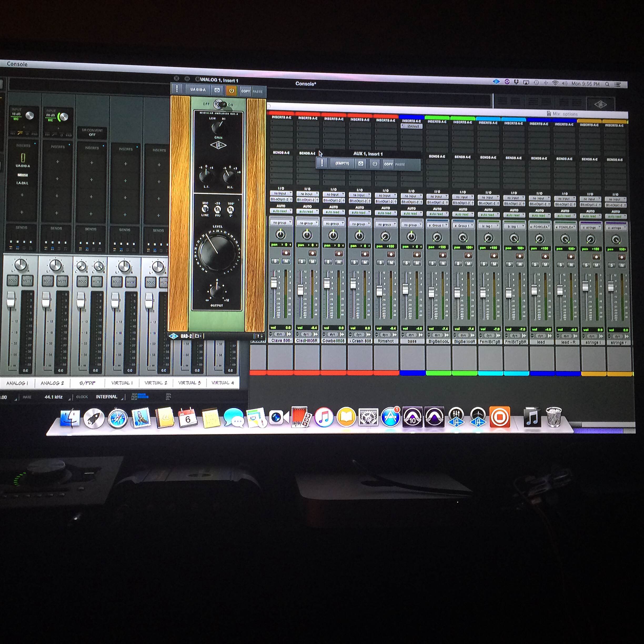Click the 610-A large Level knob
The image size is (644, 644).
(217, 252)
